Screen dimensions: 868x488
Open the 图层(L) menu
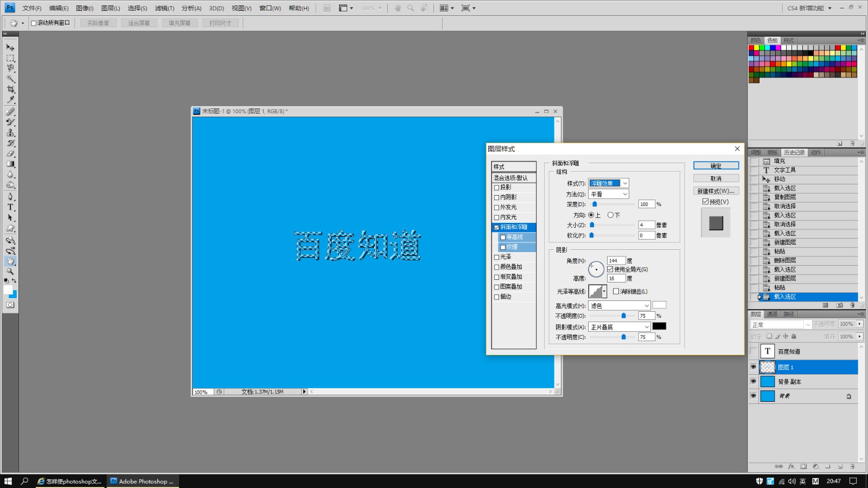111,8
